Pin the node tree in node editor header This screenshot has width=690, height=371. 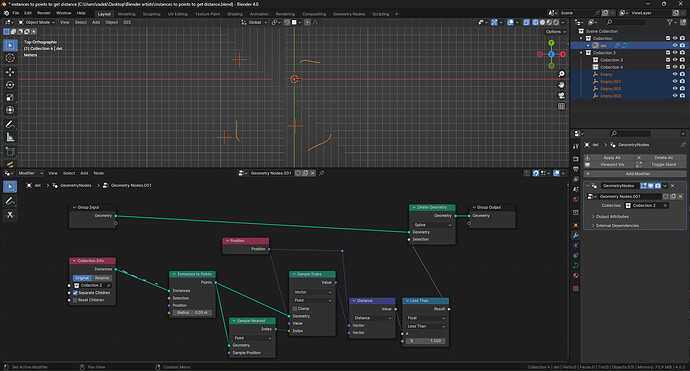tap(322, 173)
